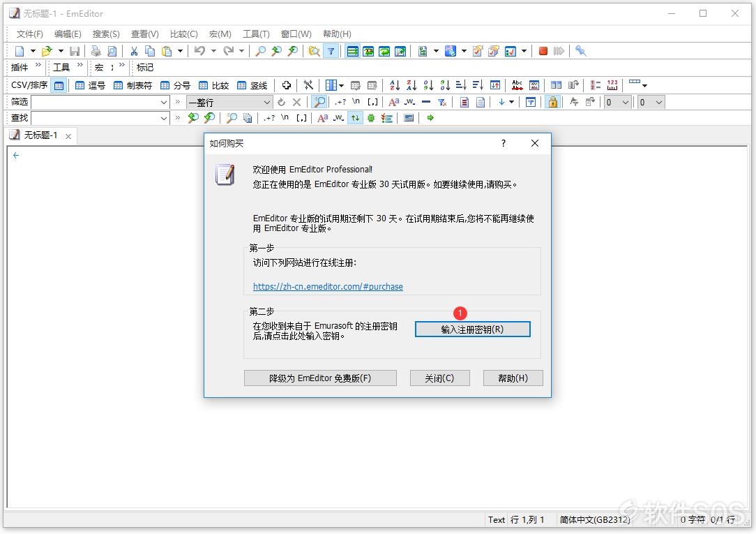
Task: Click the Find in Files icon
Action: pyautogui.click(x=315, y=51)
